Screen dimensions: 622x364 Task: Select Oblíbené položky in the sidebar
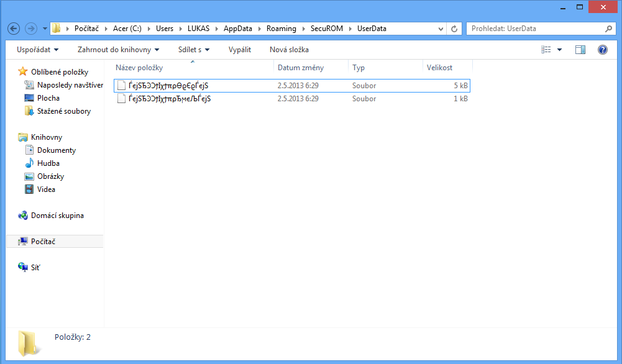click(60, 72)
